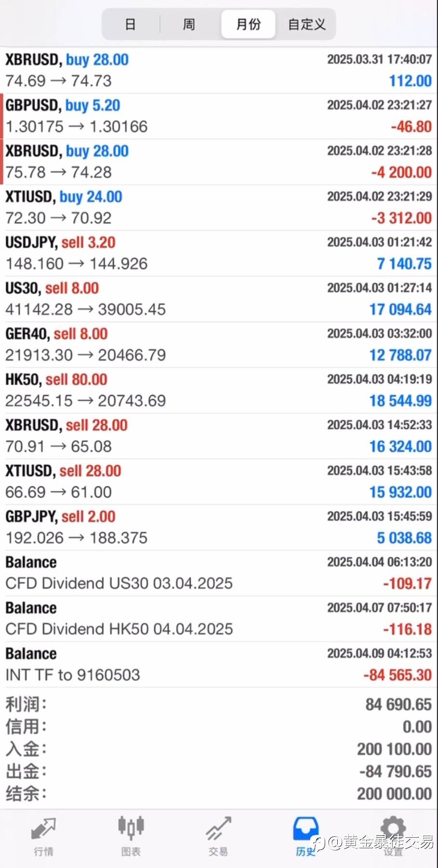Image resolution: width=438 pixels, height=868 pixels.
Task: Open the 图表 chart icon
Action: 131,836
